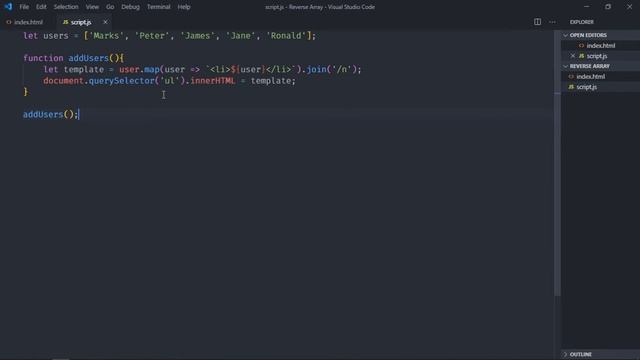Open the Go menu
The image size is (640, 360).
tap(110, 7)
